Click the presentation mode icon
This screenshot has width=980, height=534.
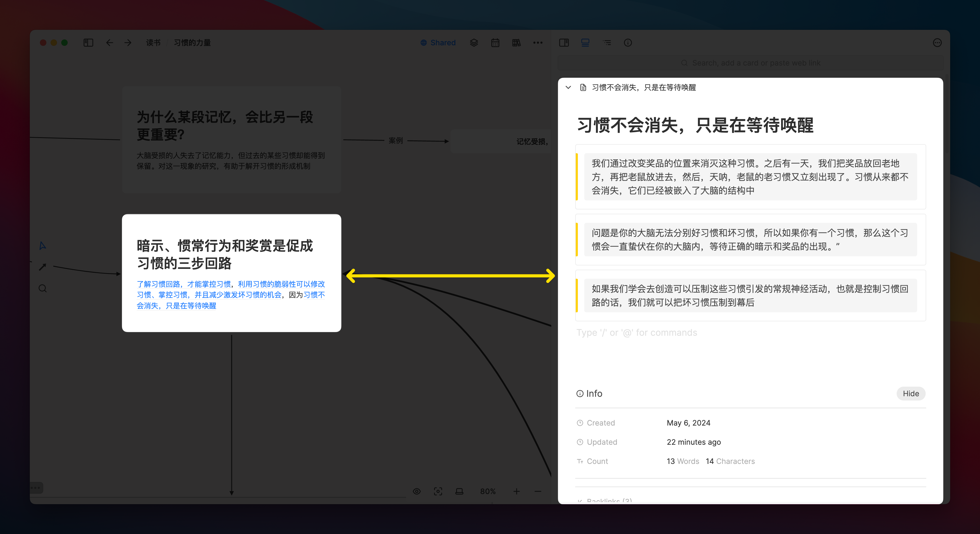459,491
